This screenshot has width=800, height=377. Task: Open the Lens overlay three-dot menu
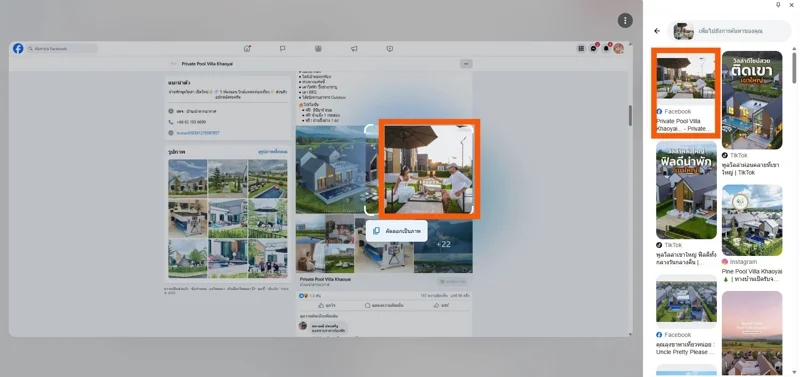pyautogui.click(x=625, y=20)
